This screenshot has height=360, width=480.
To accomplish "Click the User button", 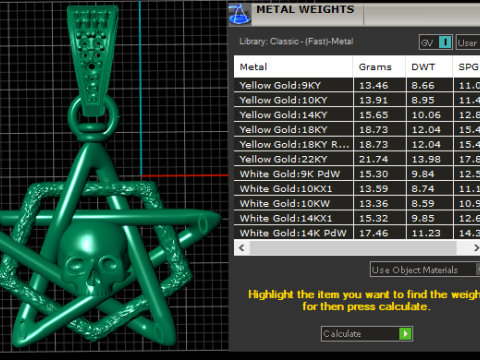I will click(468, 42).
